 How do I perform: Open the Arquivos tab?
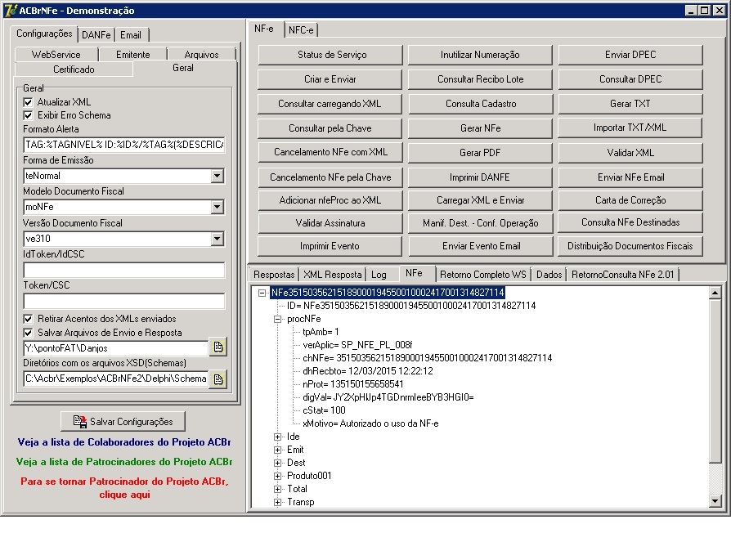click(201, 55)
